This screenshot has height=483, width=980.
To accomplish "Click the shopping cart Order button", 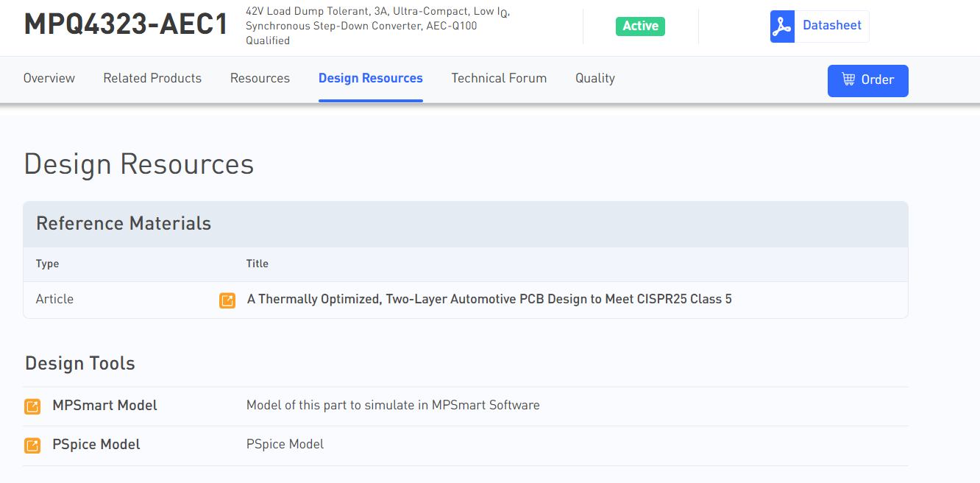I will (x=867, y=80).
